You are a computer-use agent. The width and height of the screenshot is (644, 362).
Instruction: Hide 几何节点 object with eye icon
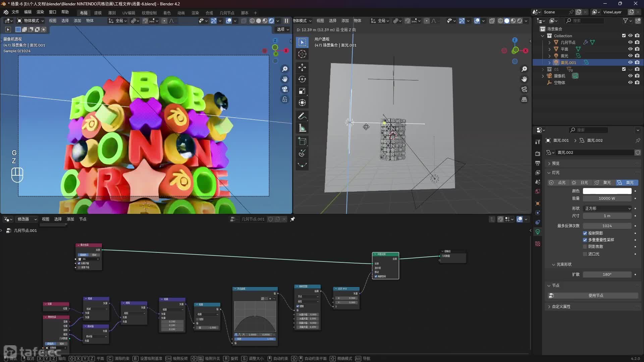point(630,43)
